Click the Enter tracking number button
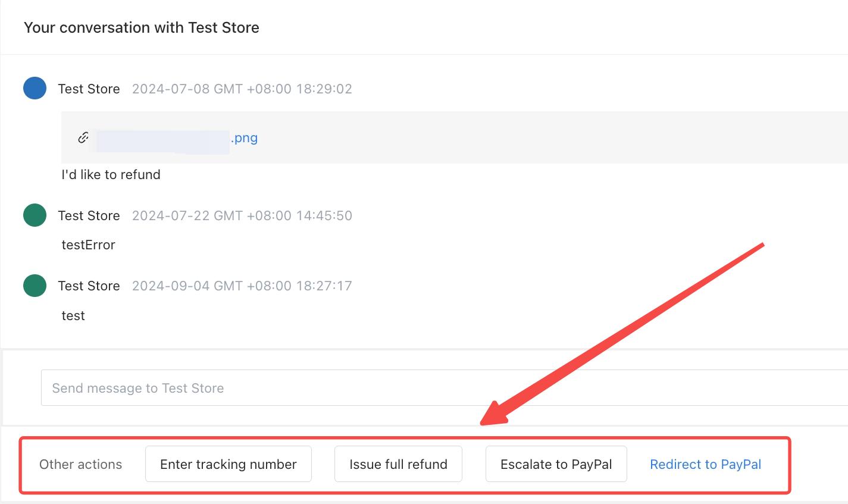 click(x=229, y=464)
